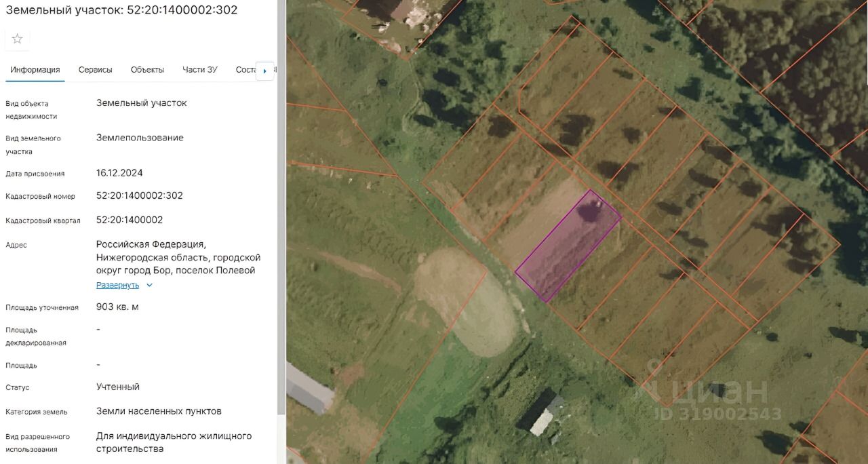Add parcel to favorites with star icon
The height and width of the screenshot is (464, 868).
tap(18, 39)
